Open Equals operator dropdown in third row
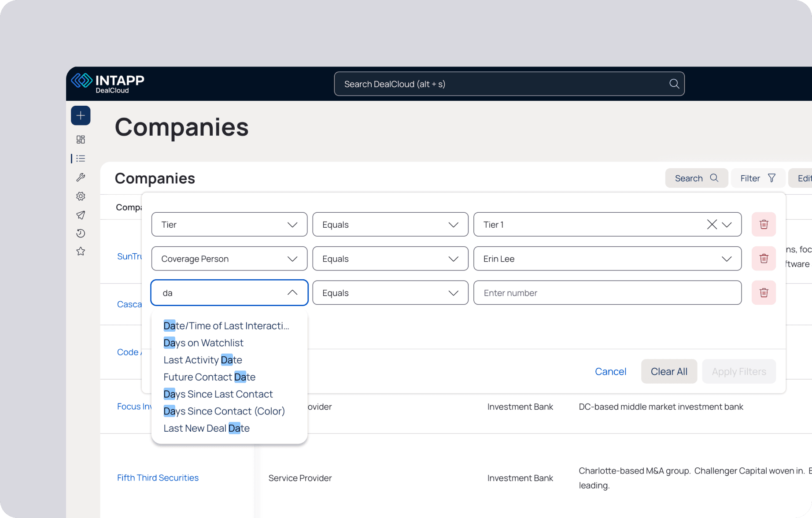 coord(390,292)
